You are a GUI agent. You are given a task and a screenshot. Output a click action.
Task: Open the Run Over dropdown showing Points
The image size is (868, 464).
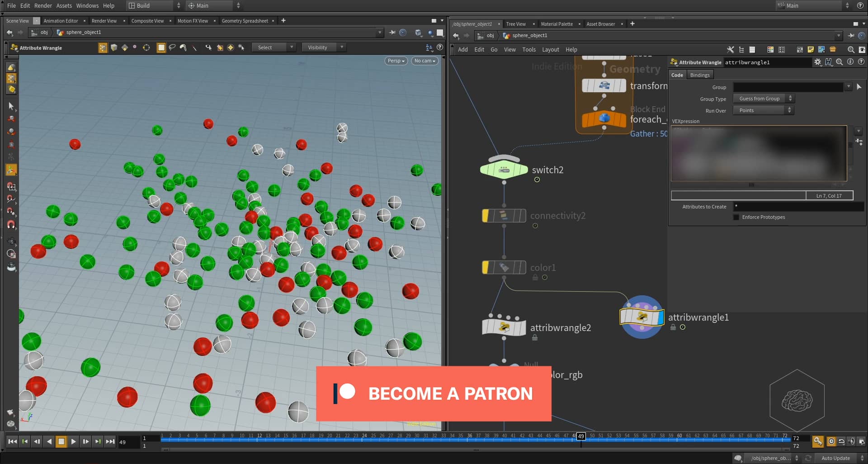(x=763, y=110)
